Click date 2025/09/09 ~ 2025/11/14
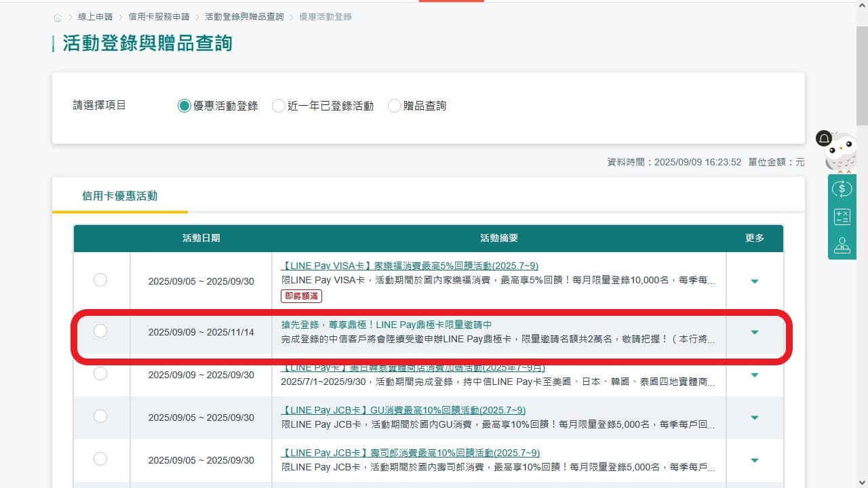Screen dimensions: 868x488 pos(201,333)
